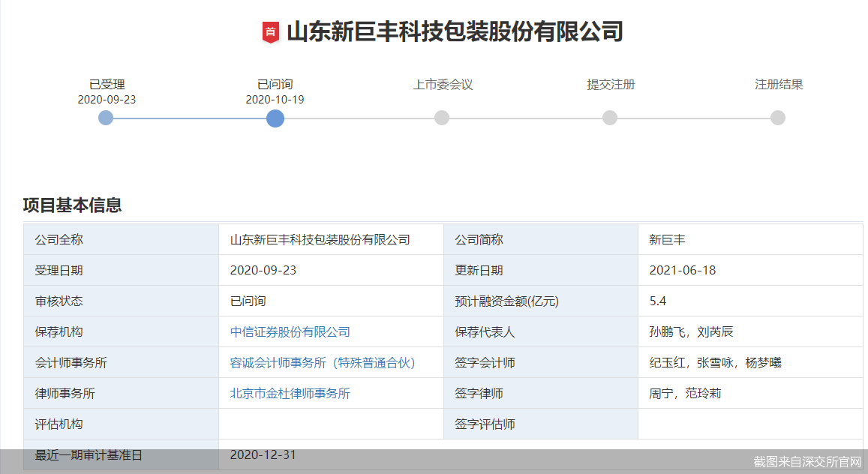
Task: Select the 注册结果 progress step circle
Action: click(x=778, y=118)
